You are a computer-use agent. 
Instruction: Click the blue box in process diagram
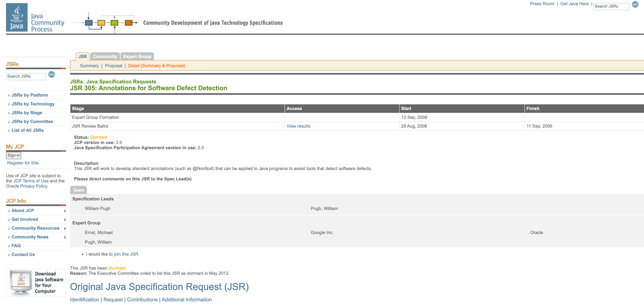pyautogui.click(x=88, y=23)
